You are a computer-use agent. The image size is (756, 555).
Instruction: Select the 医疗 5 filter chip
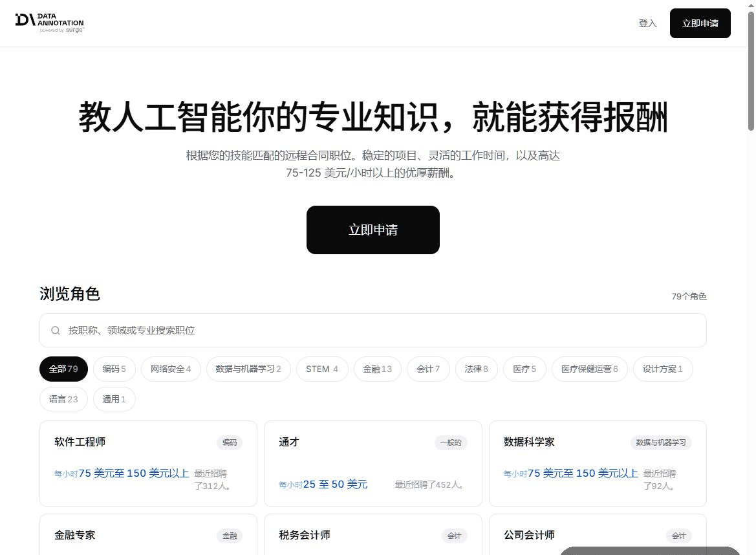pos(524,369)
